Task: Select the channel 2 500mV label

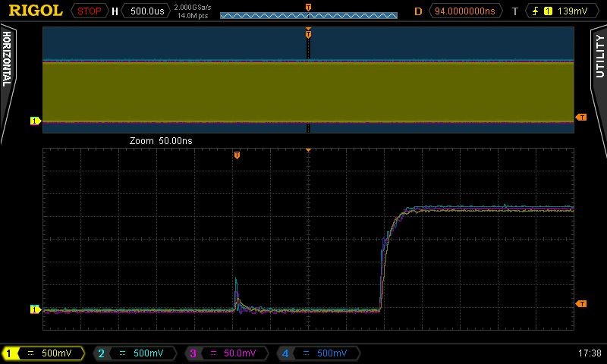Action: point(148,353)
